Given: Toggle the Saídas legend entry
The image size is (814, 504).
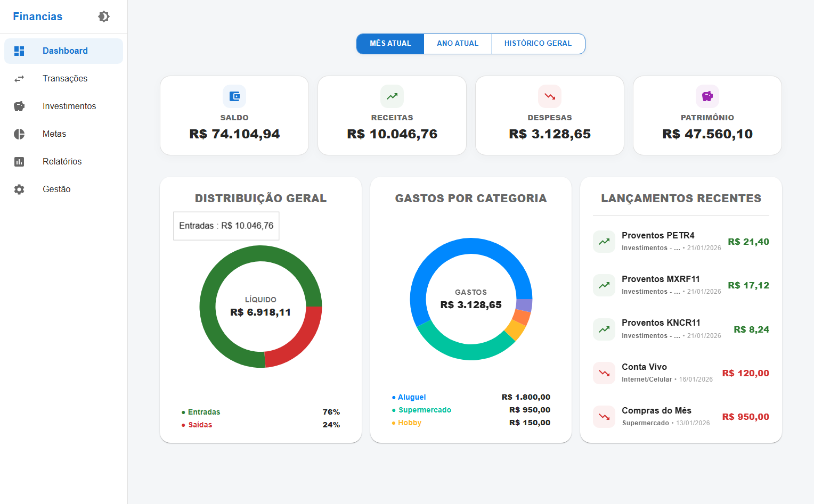Looking at the screenshot, I should (199, 425).
